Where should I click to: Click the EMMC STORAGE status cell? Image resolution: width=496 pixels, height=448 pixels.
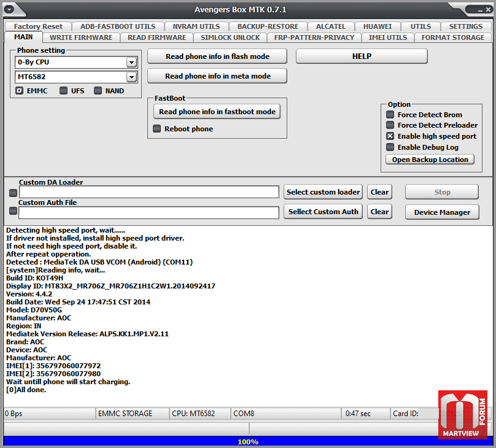[x=132, y=414]
